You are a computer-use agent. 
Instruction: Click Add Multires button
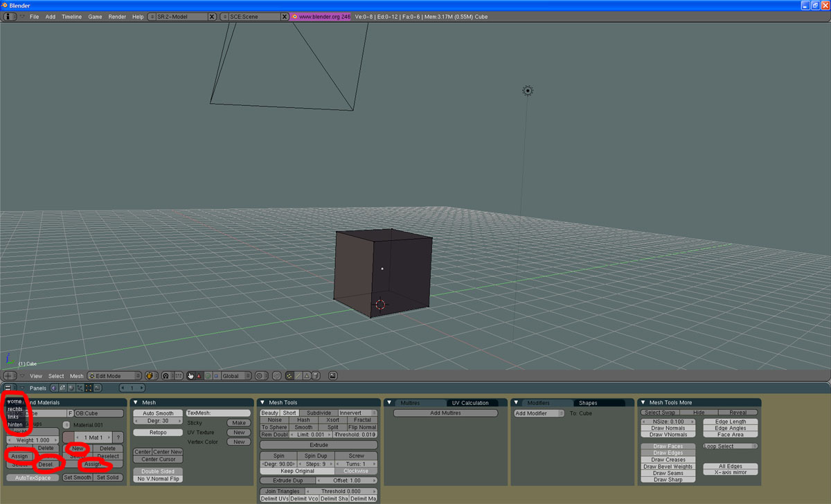[445, 413]
